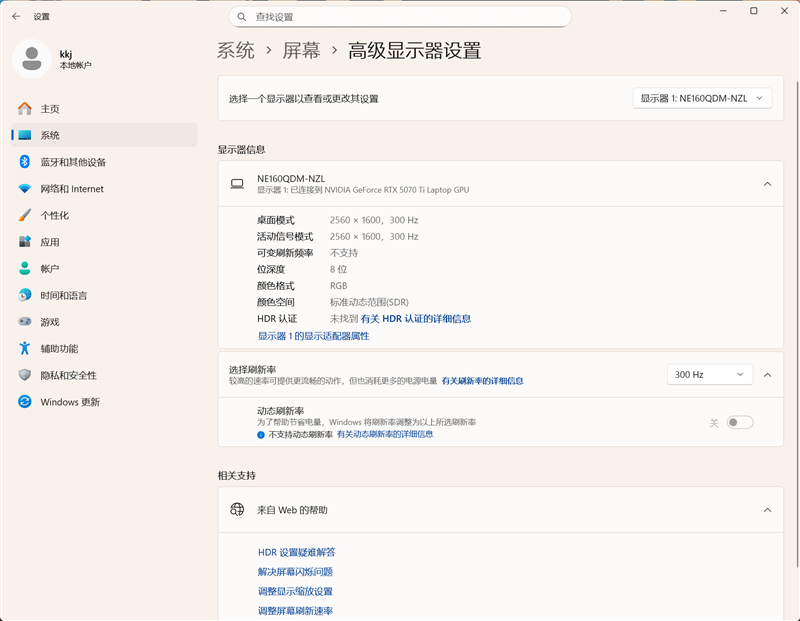800x621 pixels.
Task: Open the Windows 更新 icon in sidebar
Action: [25, 402]
